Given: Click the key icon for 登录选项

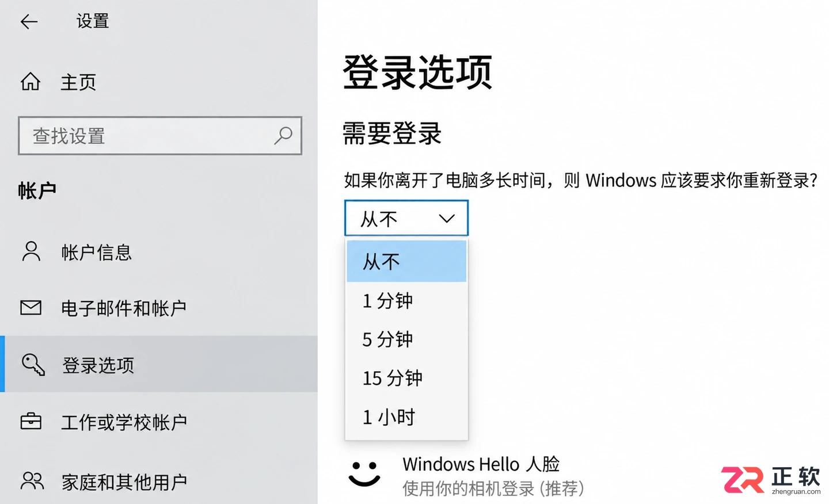Looking at the screenshot, I should (x=33, y=365).
